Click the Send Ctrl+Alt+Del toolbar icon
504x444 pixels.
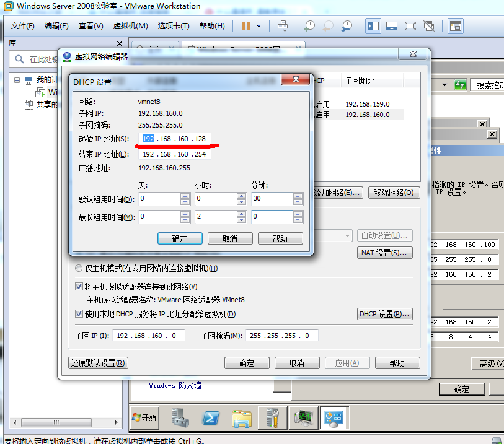coord(283,26)
